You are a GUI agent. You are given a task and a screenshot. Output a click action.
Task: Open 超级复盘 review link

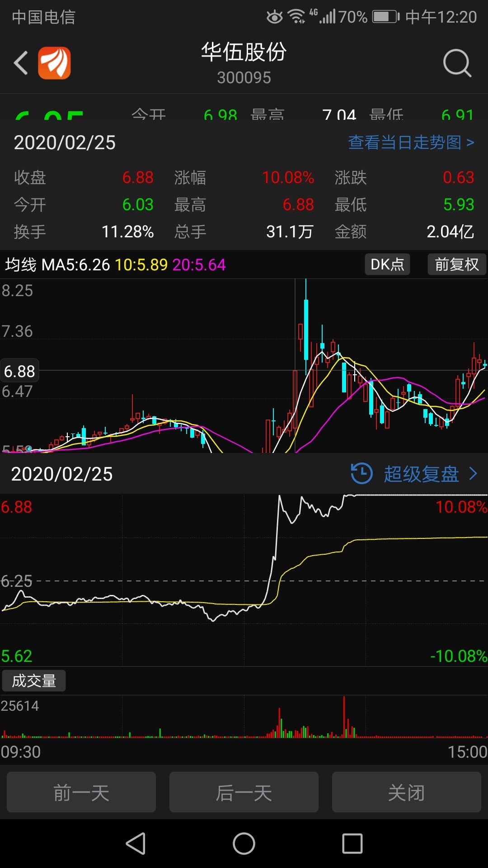(421, 474)
